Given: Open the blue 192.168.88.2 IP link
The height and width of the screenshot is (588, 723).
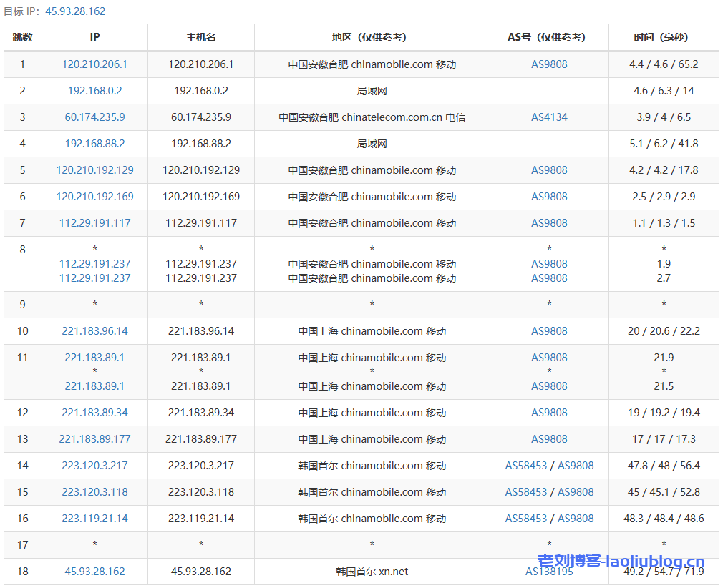Looking at the screenshot, I should click(94, 144).
